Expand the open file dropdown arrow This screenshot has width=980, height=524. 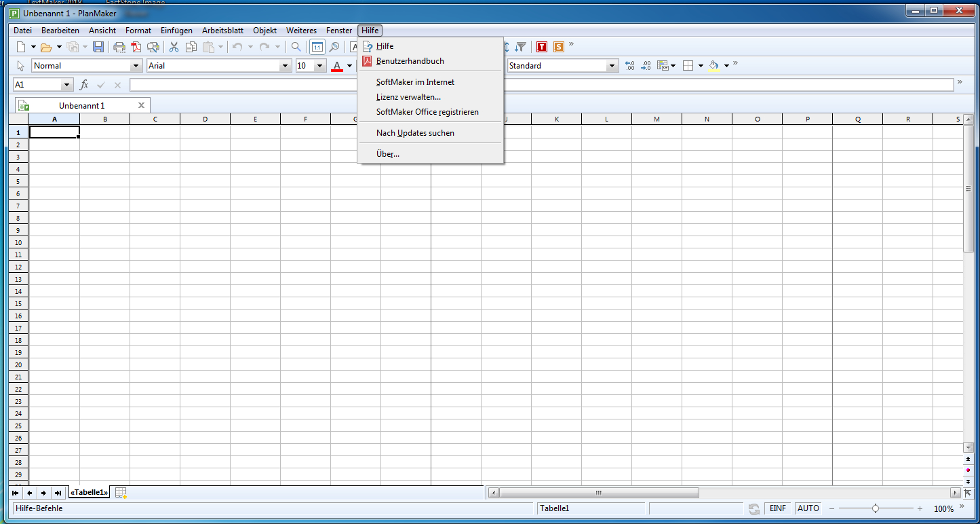[x=59, y=47]
